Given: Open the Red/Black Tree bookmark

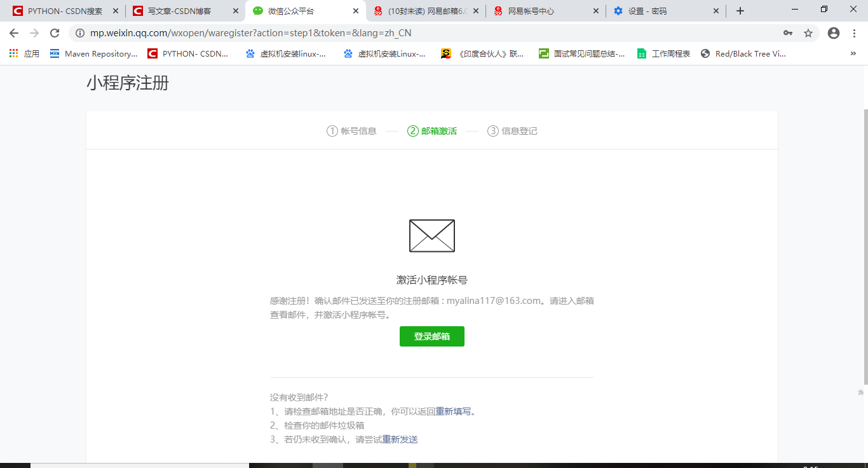Looking at the screenshot, I should (744, 54).
